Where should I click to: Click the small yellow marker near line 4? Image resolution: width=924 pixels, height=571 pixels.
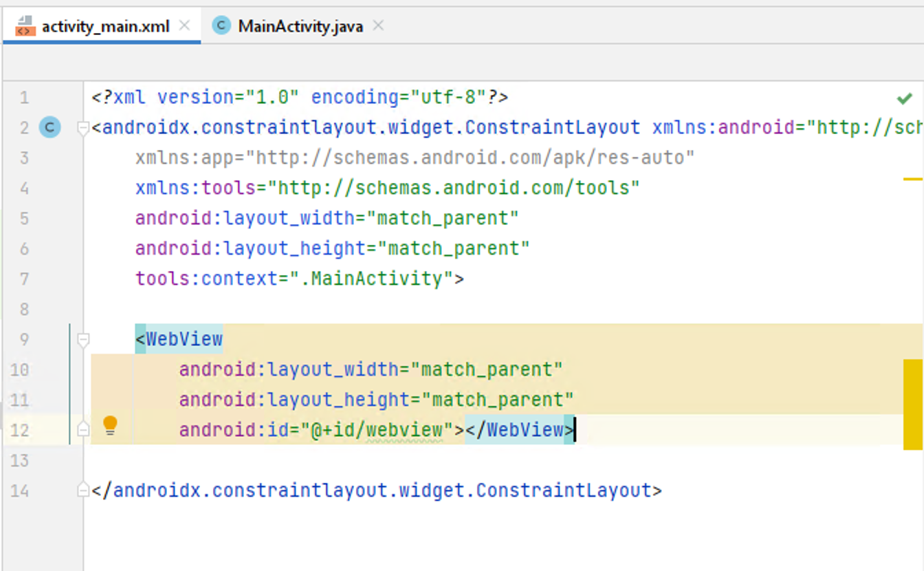coord(912,179)
